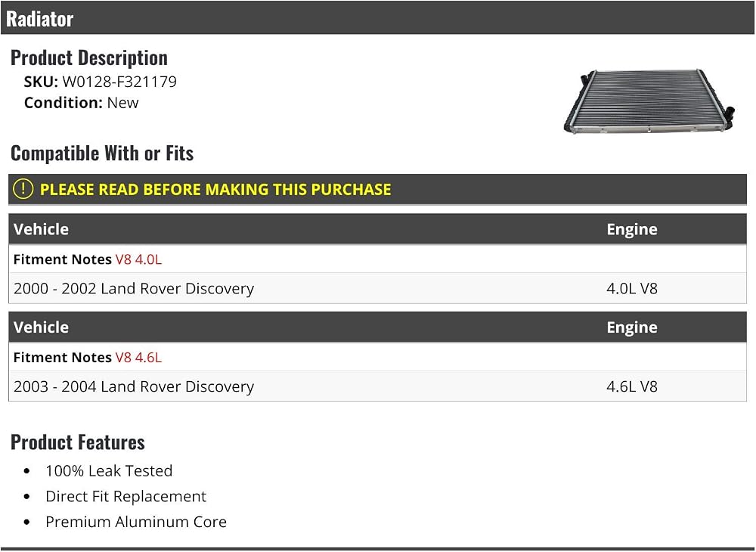
Task: Select the Condition: New text
Action: coord(81,103)
